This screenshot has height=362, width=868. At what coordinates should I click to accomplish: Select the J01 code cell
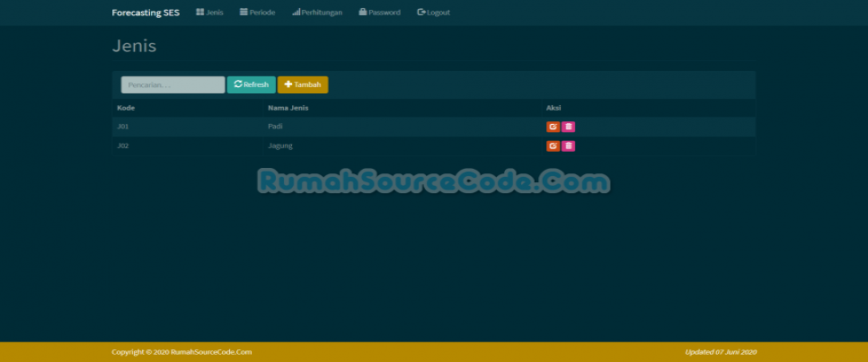tap(123, 127)
